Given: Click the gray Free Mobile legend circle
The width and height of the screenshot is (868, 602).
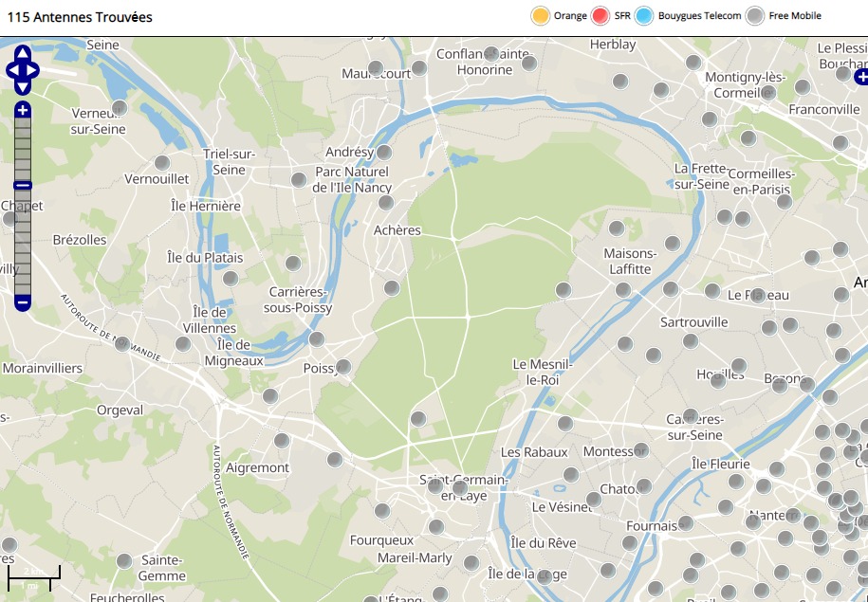Looking at the screenshot, I should click(755, 16).
